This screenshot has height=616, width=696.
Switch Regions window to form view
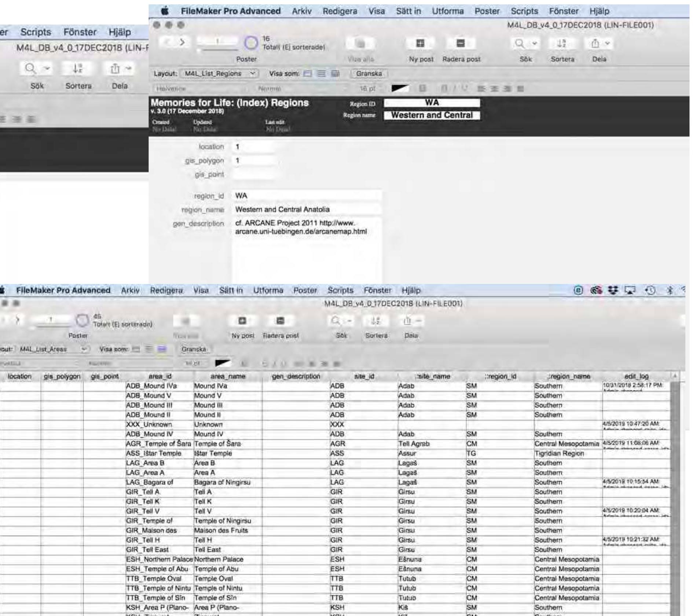click(x=308, y=74)
